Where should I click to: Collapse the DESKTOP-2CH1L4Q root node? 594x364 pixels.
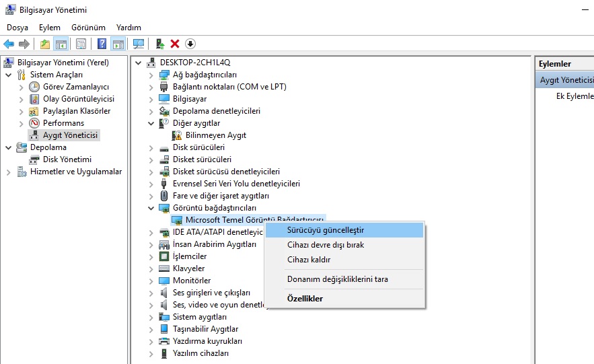[139, 63]
